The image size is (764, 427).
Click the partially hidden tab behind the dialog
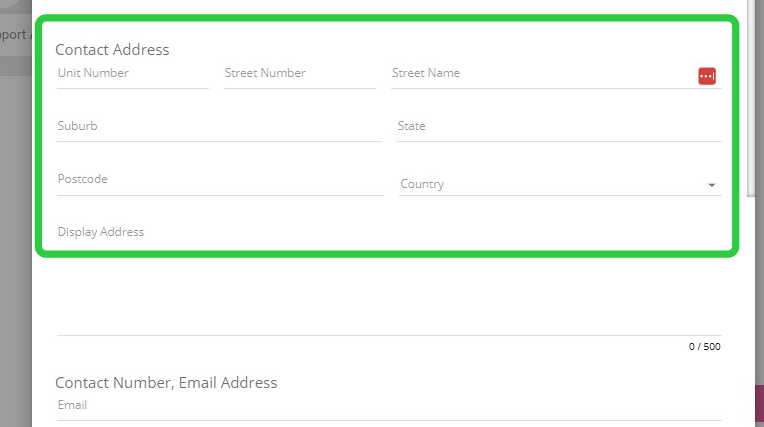pos(14,35)
